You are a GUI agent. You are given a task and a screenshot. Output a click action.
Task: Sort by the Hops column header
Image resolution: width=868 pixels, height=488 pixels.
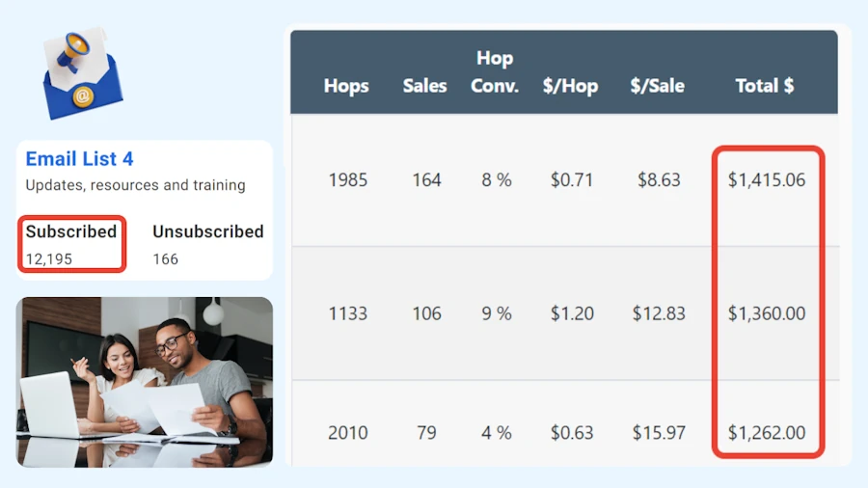[x=346, y=86]
